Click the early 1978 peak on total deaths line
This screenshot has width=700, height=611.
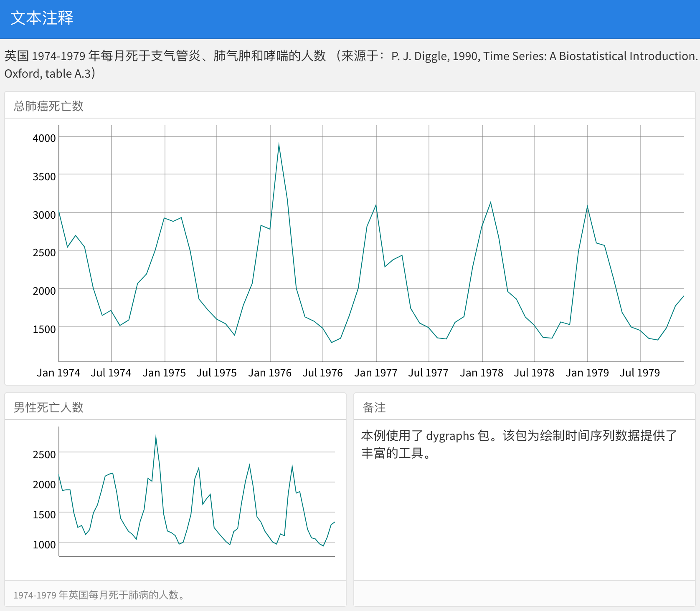pyautogui.click(x=490, y=202)
